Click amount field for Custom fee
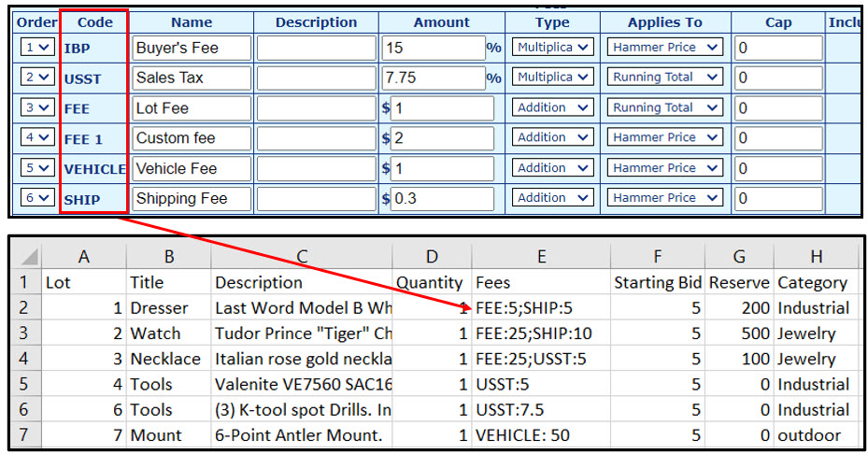The image size is (868, 454). coord(442,138)
